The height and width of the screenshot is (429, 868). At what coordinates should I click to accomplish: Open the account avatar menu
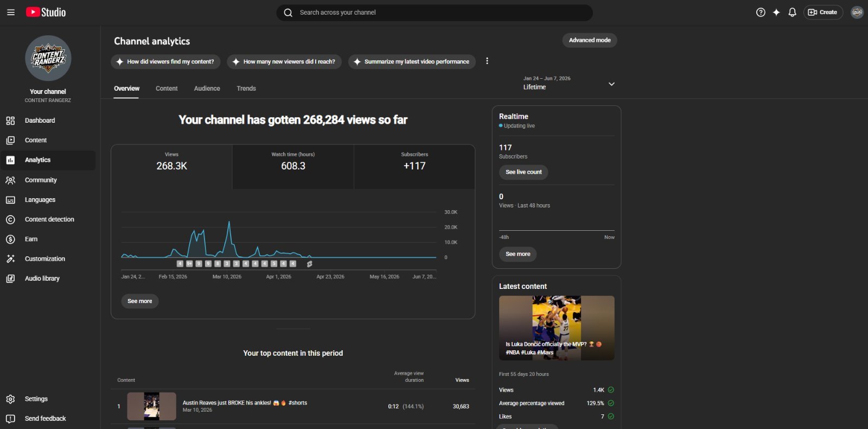[857, 12]
